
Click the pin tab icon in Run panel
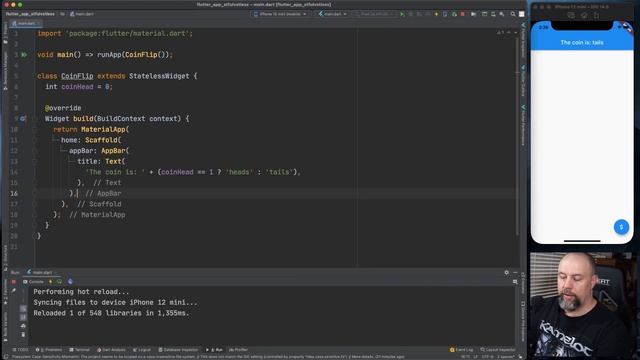13,291
